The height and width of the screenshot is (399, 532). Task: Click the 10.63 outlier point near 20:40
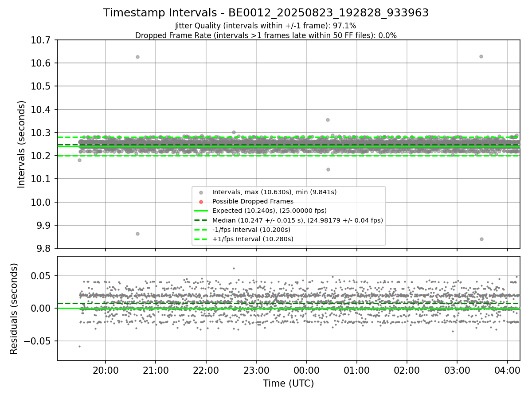coord(137,57)
